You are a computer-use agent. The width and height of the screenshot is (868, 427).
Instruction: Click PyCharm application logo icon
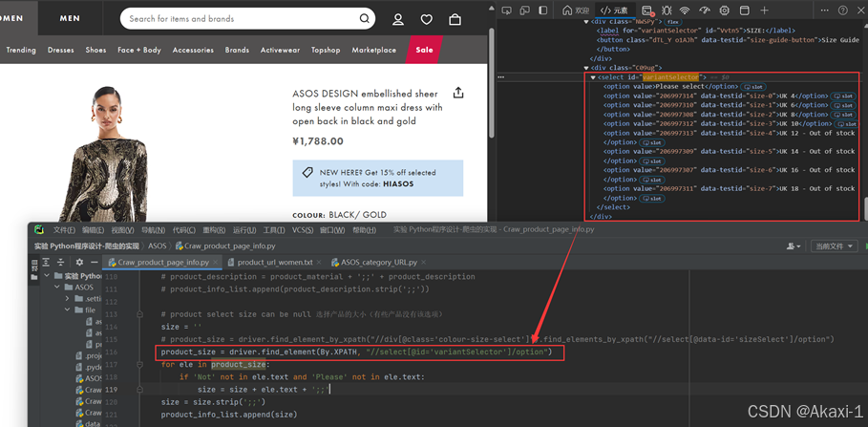[38, 230]
